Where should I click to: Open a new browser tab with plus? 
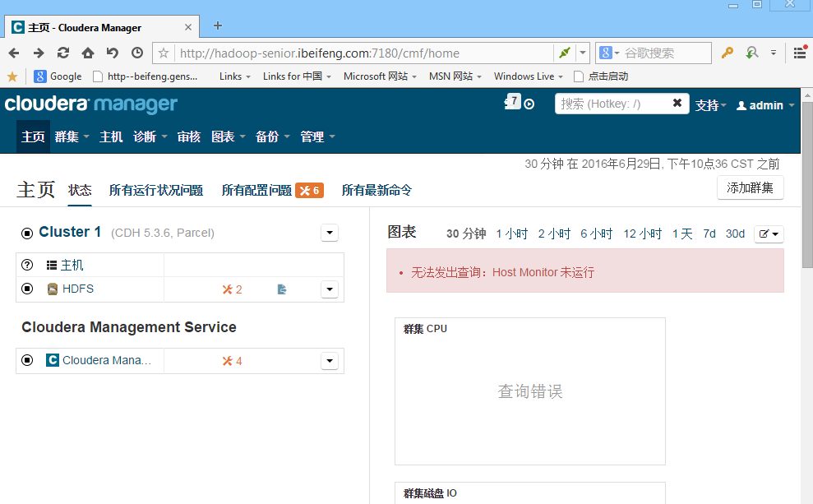218,26
